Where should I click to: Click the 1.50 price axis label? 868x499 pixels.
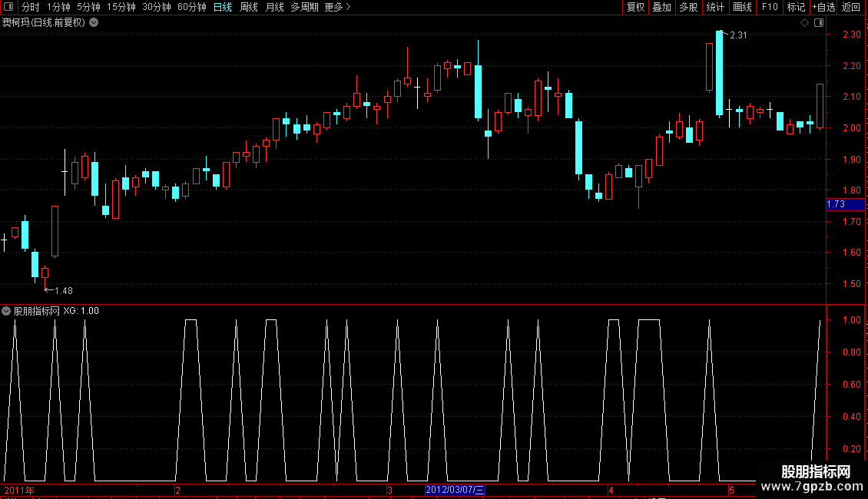click(x=851, y=284)
